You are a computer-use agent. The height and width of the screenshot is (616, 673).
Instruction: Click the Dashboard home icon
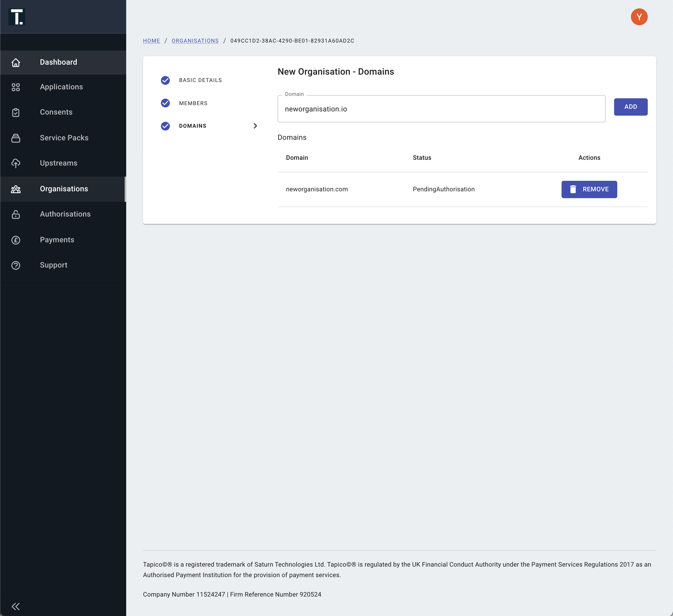click(16, 62)
